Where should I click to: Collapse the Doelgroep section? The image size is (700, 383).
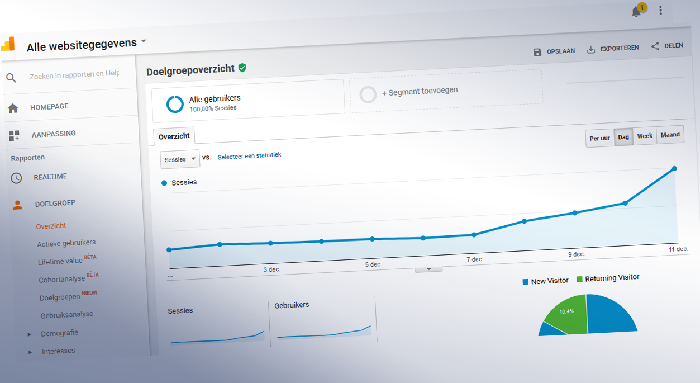pyautogui.click(x=55, y=204)
